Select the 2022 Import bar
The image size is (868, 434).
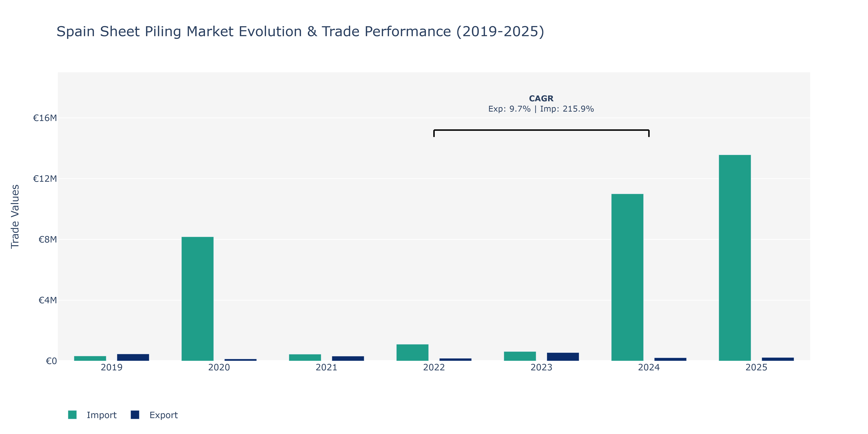[412, 352]
